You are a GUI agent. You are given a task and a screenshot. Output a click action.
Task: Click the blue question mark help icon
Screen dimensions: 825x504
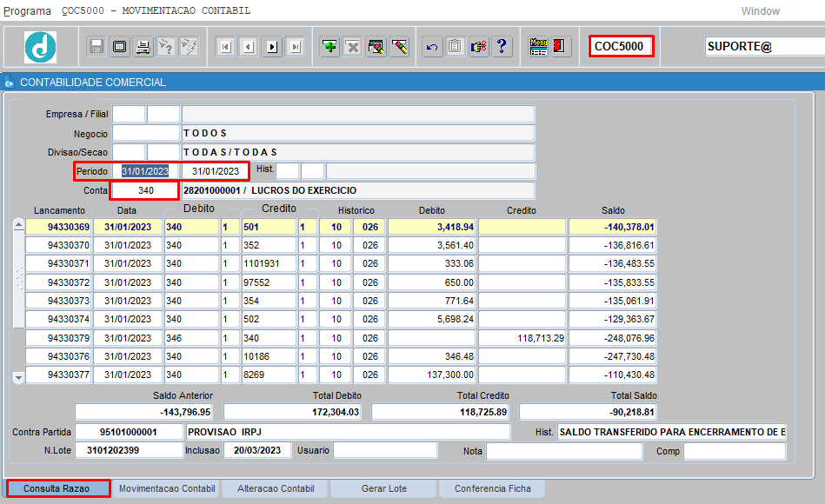tap(502, 47)
